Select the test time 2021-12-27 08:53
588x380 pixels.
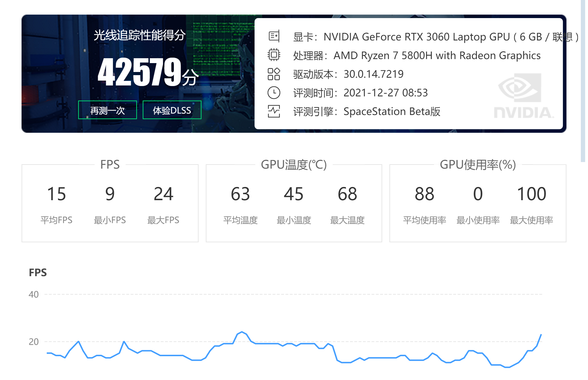(x=385, y=93)
